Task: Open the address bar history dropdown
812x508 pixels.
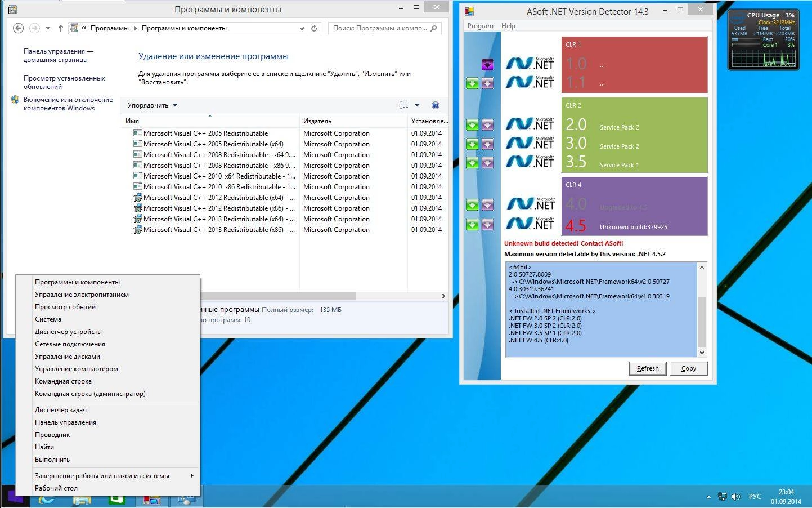Action: (x=302, y=28)
